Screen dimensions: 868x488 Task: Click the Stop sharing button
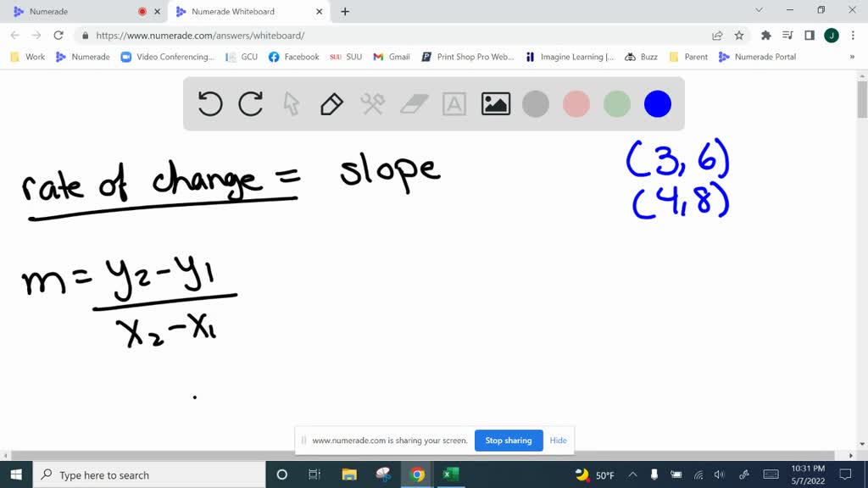[x=509, y=441]
